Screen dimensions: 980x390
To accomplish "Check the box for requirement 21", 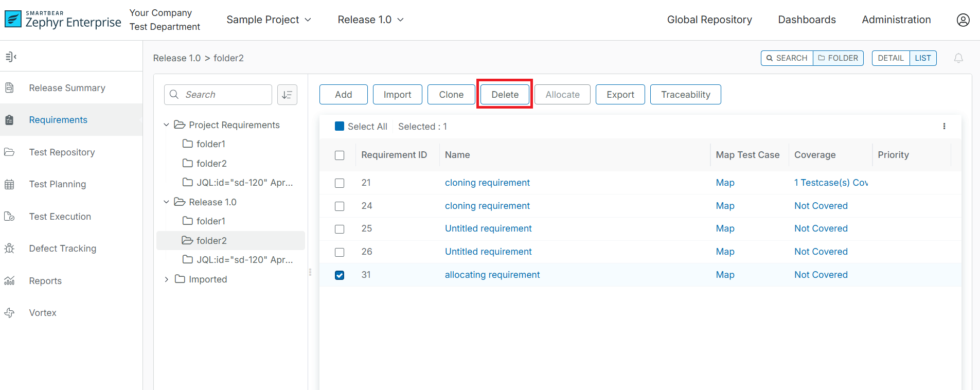I will tap(340, 183).
